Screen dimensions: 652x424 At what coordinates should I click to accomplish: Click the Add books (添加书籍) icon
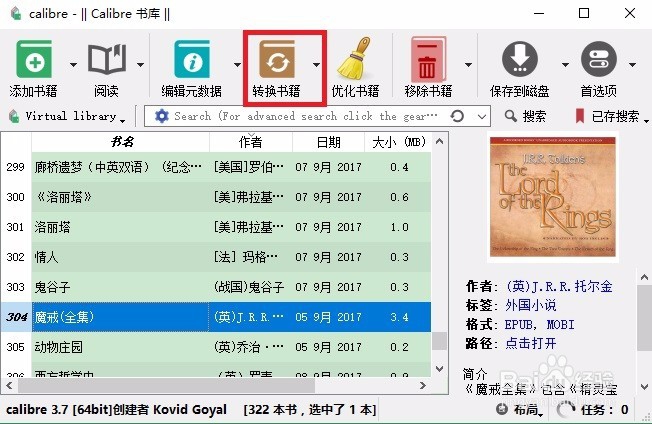pyautogui.click(x=34, y=59)
